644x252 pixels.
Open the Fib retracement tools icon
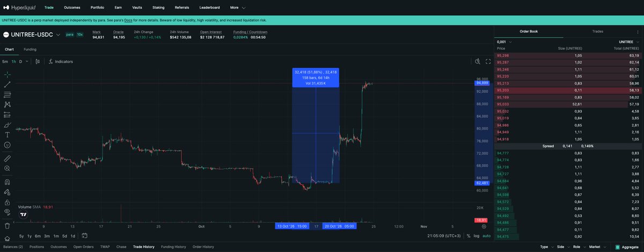[7, 95]
